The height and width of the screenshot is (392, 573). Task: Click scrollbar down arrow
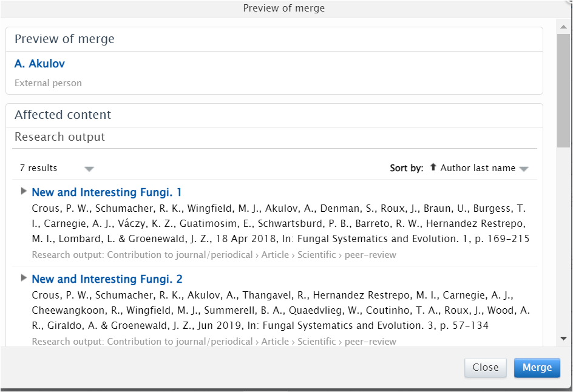click(x=563, y=339)
